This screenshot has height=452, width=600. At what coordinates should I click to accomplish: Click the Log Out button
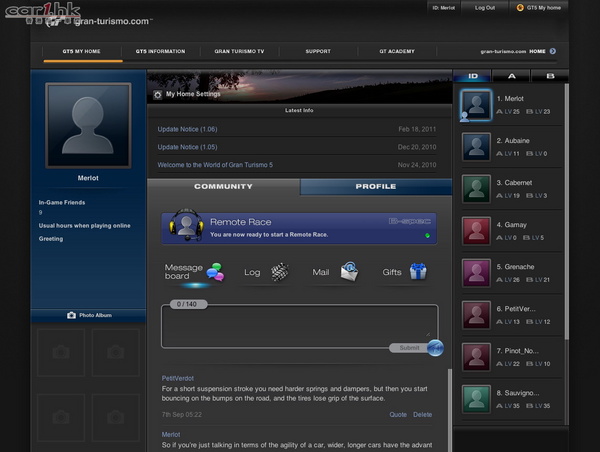(x=485, y=8)
